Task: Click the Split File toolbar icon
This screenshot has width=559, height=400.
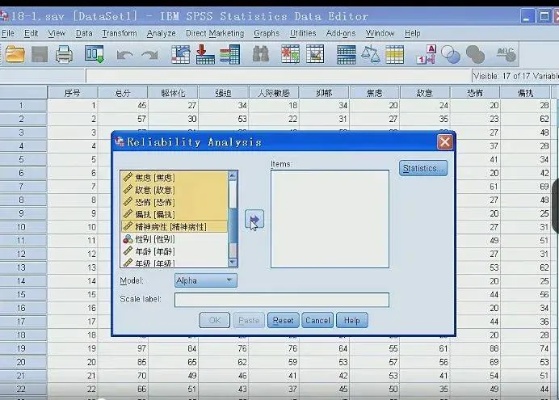Action: (346, 55)
